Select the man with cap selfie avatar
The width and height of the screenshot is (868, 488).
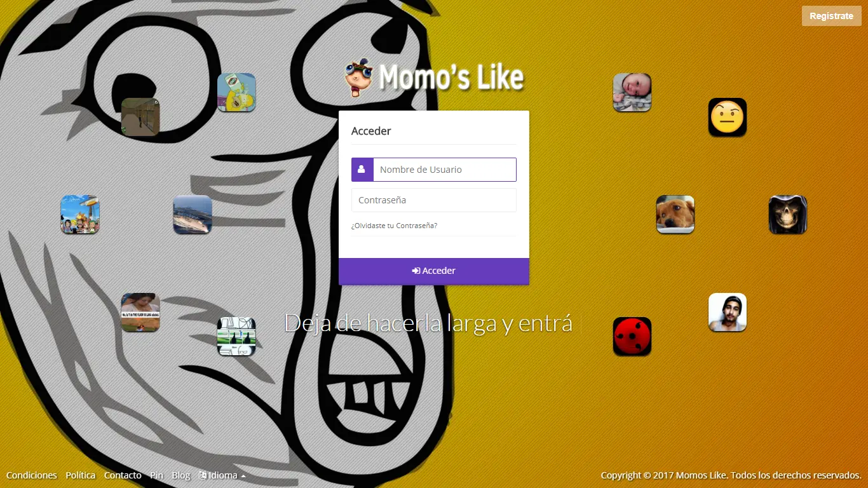[x=728, y=312]
